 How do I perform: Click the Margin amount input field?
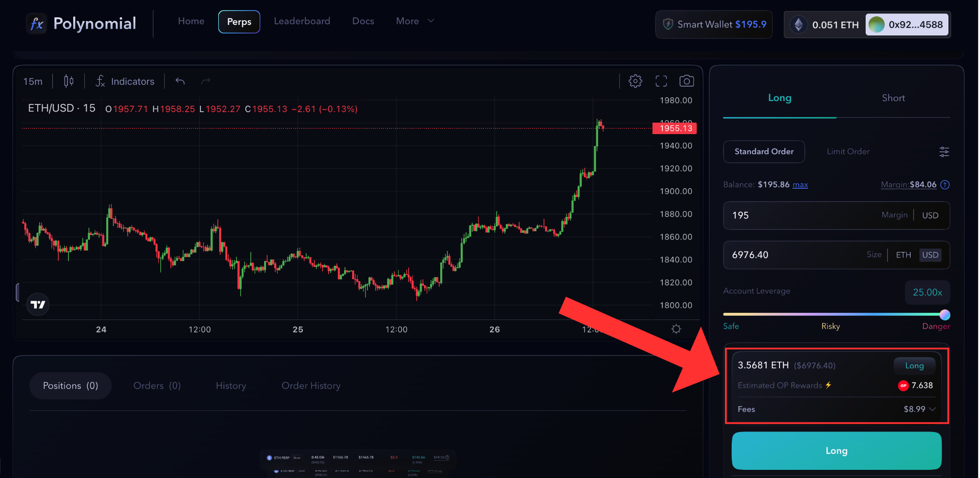(x=836, y=216)
